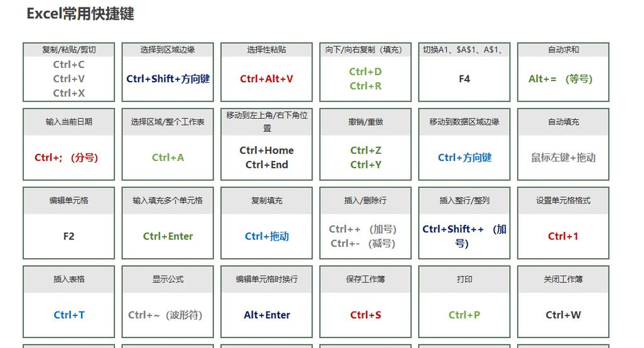Select the '设置单元格格式' header
644x348 pixels.
563,200
